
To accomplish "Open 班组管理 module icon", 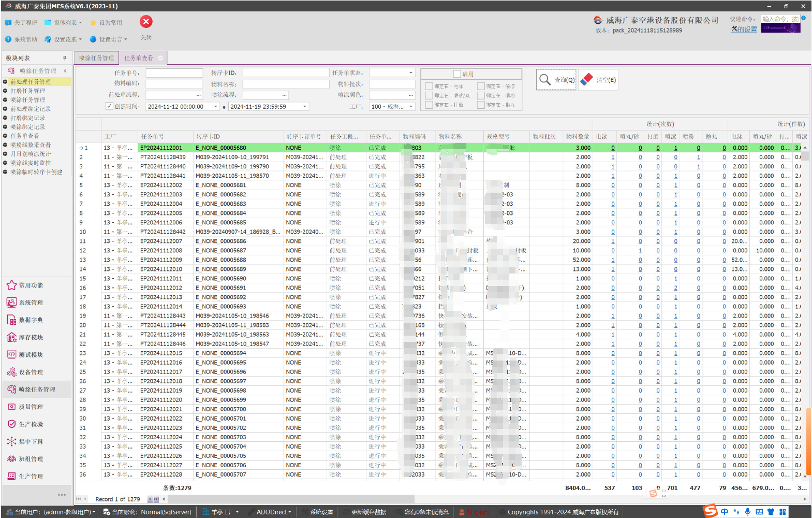I will 11,459.
